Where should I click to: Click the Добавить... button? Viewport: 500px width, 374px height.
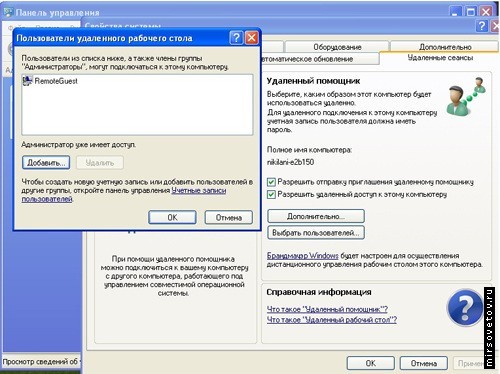[46, 163]
